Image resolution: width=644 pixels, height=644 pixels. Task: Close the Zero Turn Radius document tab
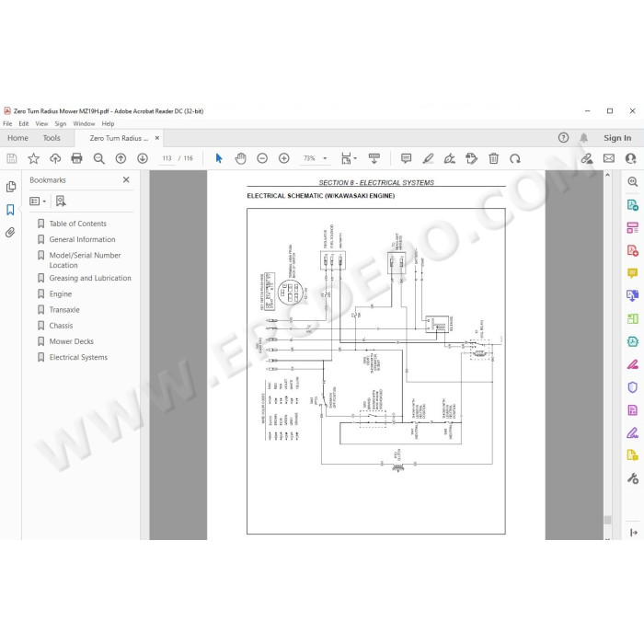click(x=157, y=138)
